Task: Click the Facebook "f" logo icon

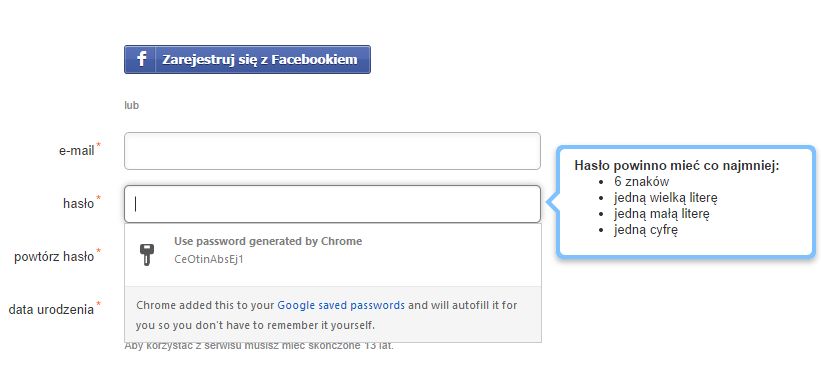Action: point(141,59)
